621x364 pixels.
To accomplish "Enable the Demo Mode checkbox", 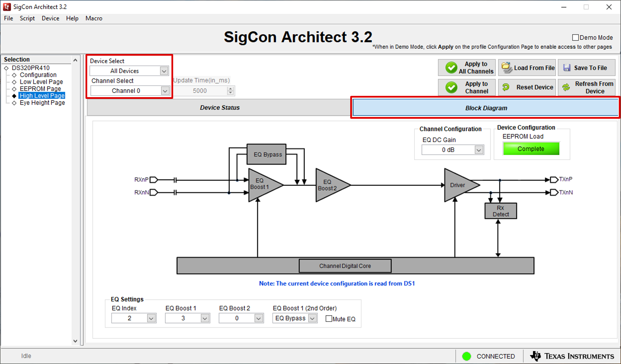I will pos(575,38).
